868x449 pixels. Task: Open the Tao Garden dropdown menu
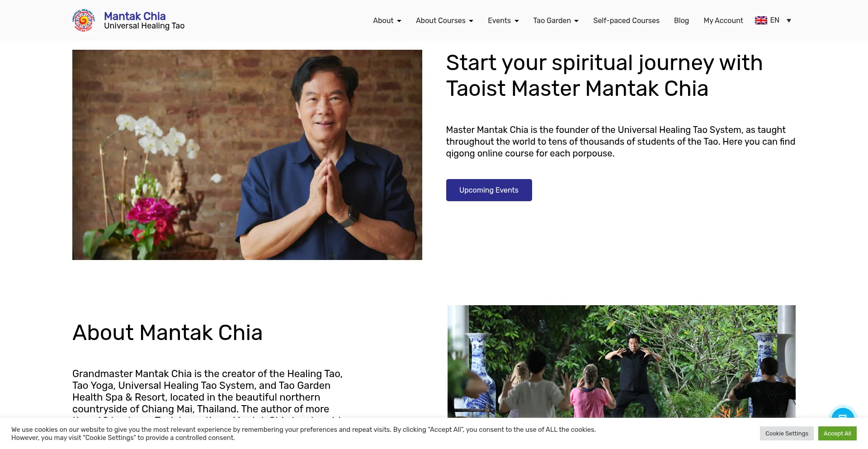tap(556, 20)
